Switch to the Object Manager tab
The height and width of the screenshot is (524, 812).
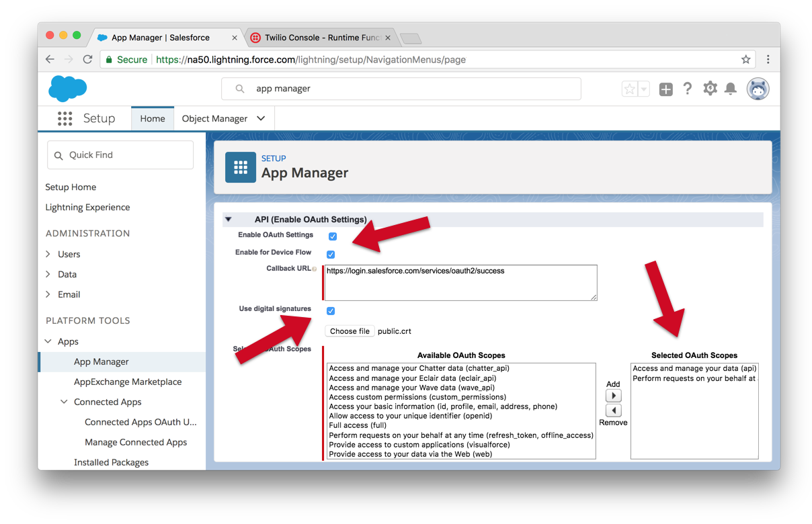tap(214, 118)
